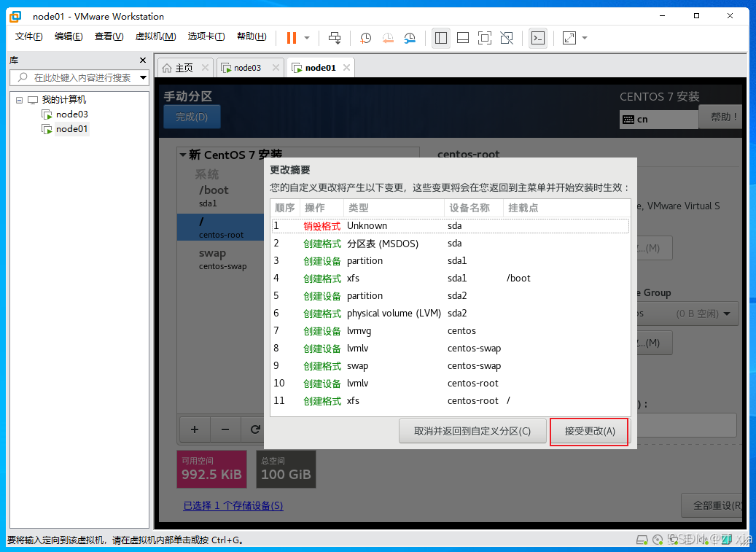The width and height of the screenshot is (756, 552).
Task: Select row 4 xfs sda1 /boot
Action: (451, 278)
